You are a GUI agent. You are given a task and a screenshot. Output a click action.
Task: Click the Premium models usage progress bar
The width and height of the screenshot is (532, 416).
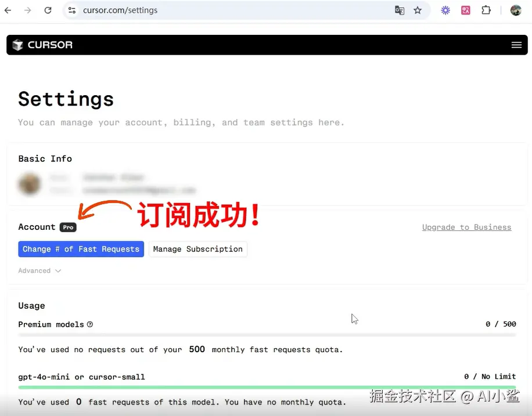pyautogui.click(x=267, y=335)
